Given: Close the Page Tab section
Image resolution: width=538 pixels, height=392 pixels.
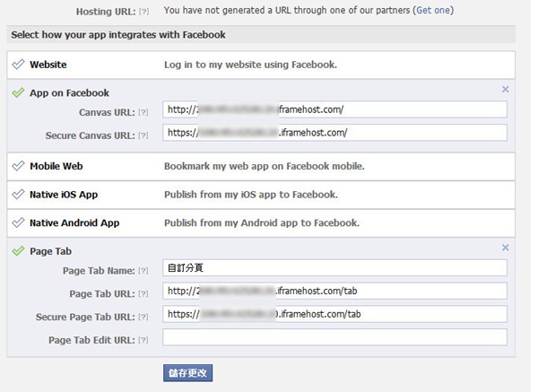Looking at the screenshot, I should [506, 248].
